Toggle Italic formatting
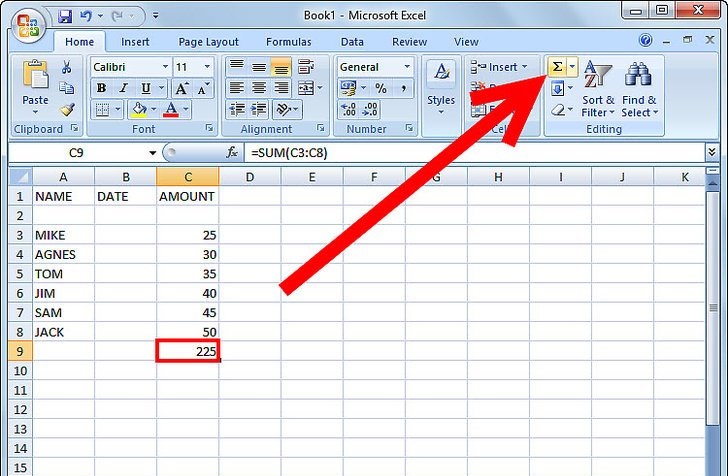Image resolution: width=728 pixels, height=476 pixels. coord(124,88)
